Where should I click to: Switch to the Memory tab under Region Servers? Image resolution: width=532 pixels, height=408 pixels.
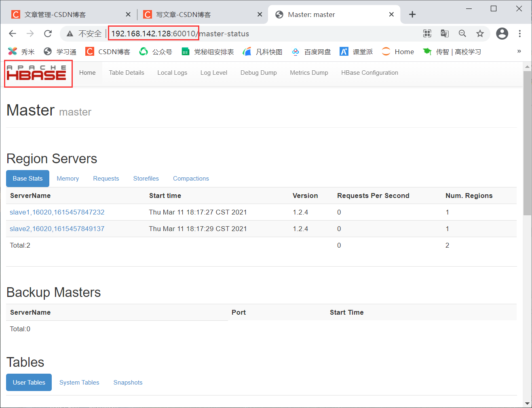point(68,178)
